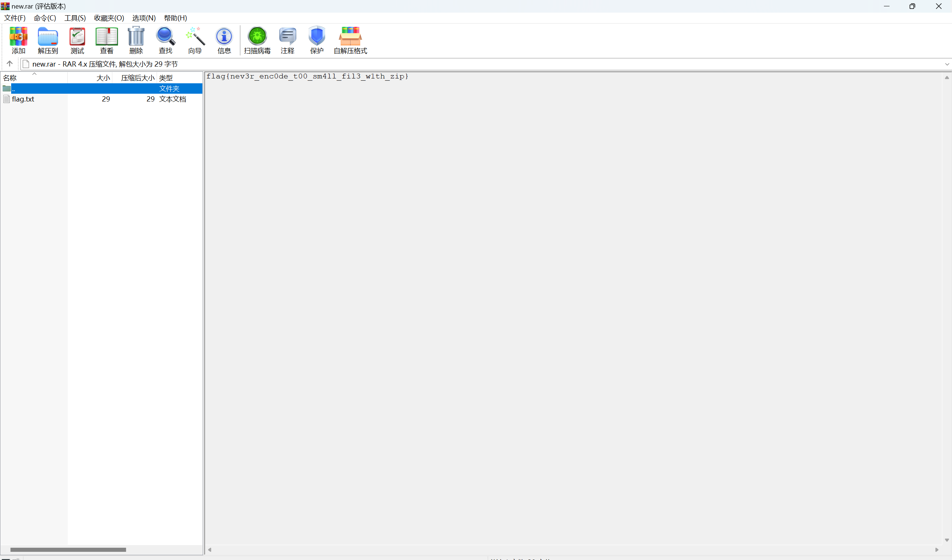Select the '..' parent folder row
This screenshot has width=952, height=560.
click(102, 88)
